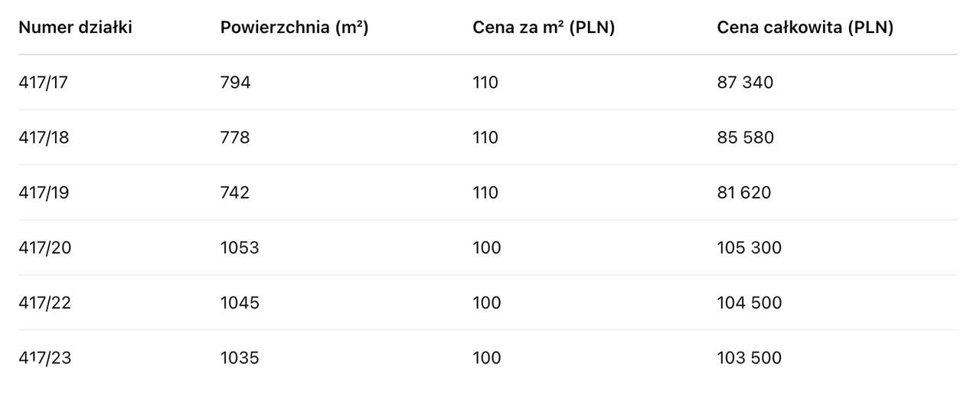Select plot number 417/23 cell
980x393 pixels.
(44, 358)
